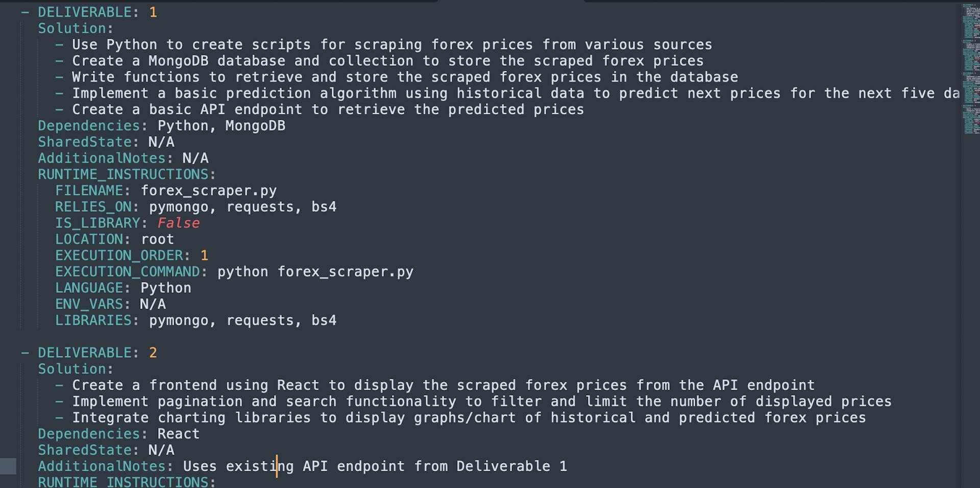
Task: Click the EXECUTION_ORDER key
Action: pos(119,255)
